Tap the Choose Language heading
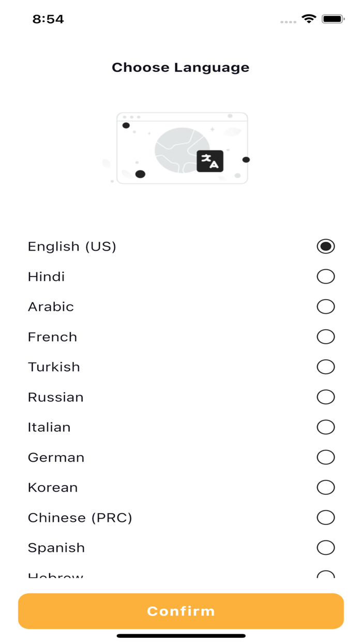The width and height of the screenshot is (362, 644). tap(181, 67)
